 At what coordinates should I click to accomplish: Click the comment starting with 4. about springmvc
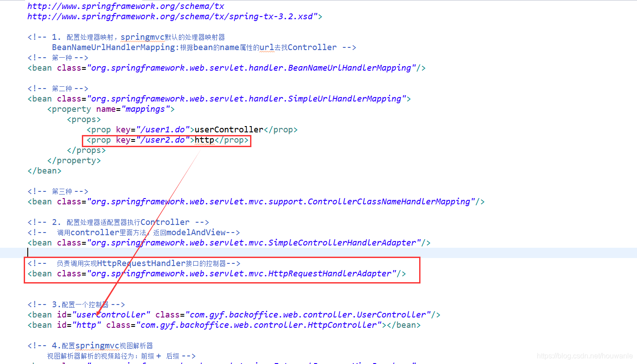pos(90,346)
